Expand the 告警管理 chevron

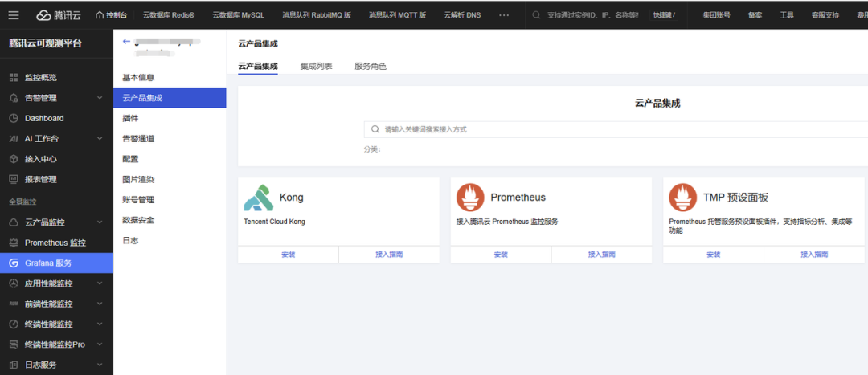(x=100, y=98)
